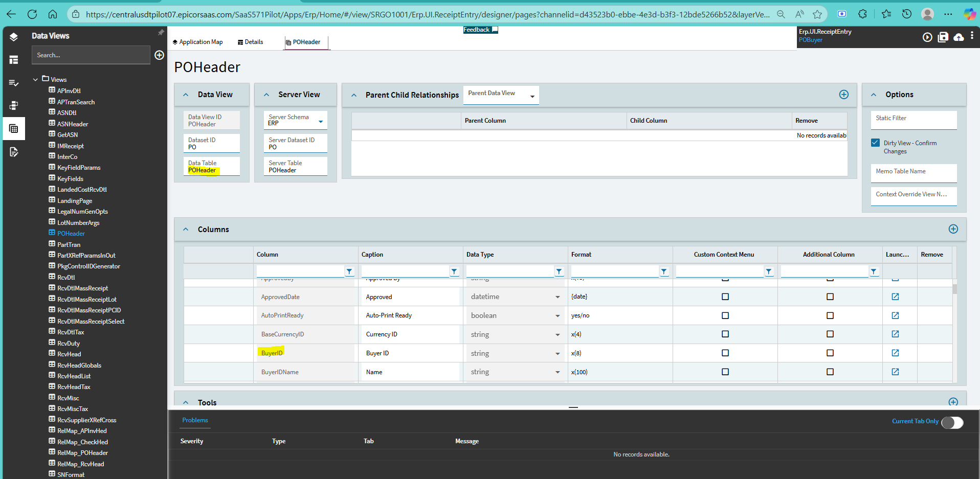Click the Static Filter input field
The image size is (980, 479).
(913, 121)
